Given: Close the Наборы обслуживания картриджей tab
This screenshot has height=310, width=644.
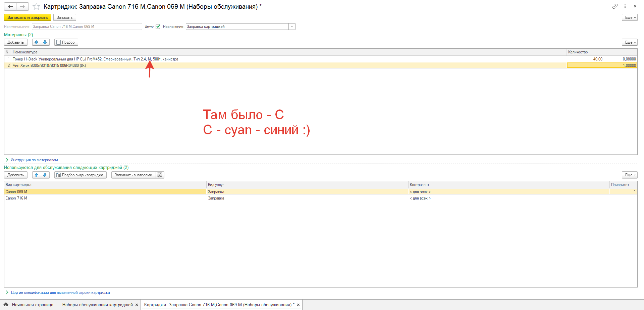Looking at the screenshot, I should pyautogui.click(x=137, y=305).
